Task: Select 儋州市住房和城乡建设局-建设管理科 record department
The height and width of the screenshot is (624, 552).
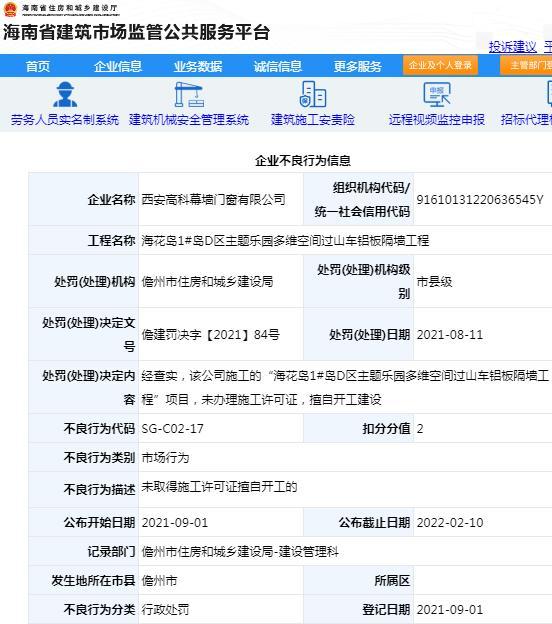Action: coord(240,552)
